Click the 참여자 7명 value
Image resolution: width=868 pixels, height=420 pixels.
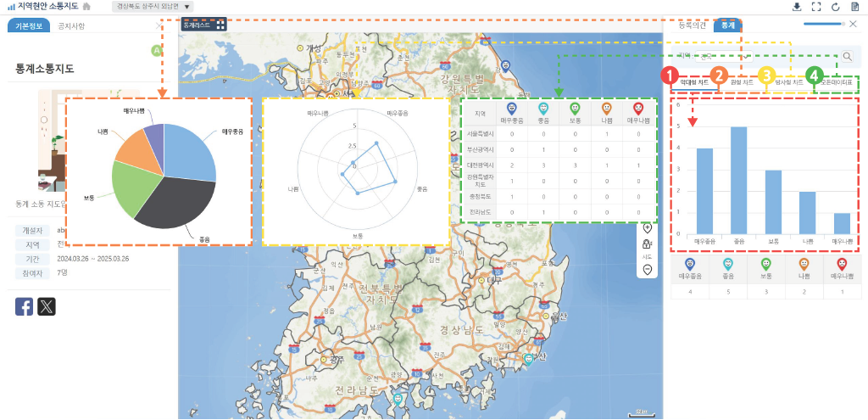61,272
